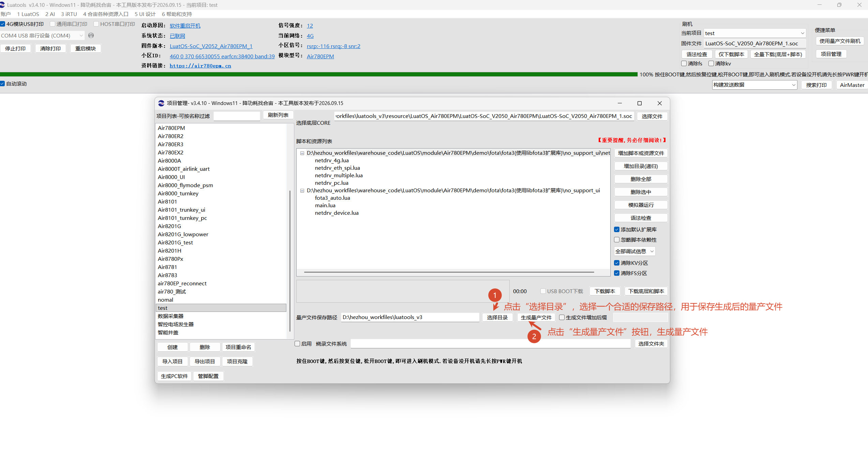Open 当前项目 test dropdown
The image size is (868, 468).
[755, 33]
